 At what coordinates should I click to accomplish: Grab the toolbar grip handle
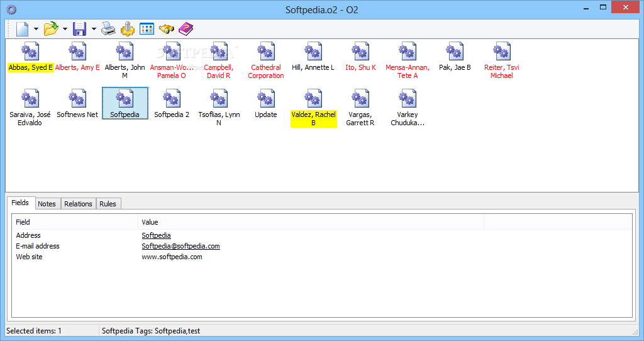[x=9, y=29]
